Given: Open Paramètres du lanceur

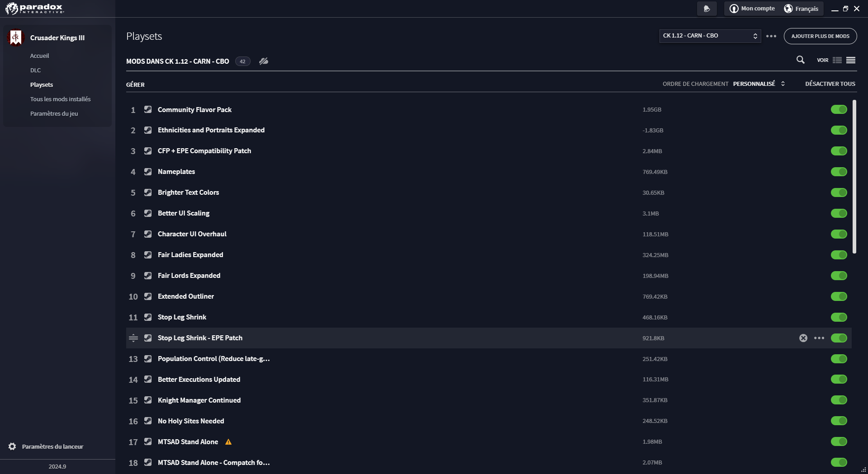Looking at the screenshot, I should (x=52, y=446).
